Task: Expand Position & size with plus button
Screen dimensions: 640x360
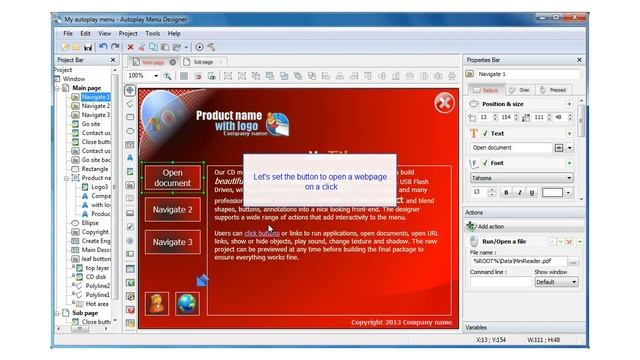Action: click(x=569, y=104)
